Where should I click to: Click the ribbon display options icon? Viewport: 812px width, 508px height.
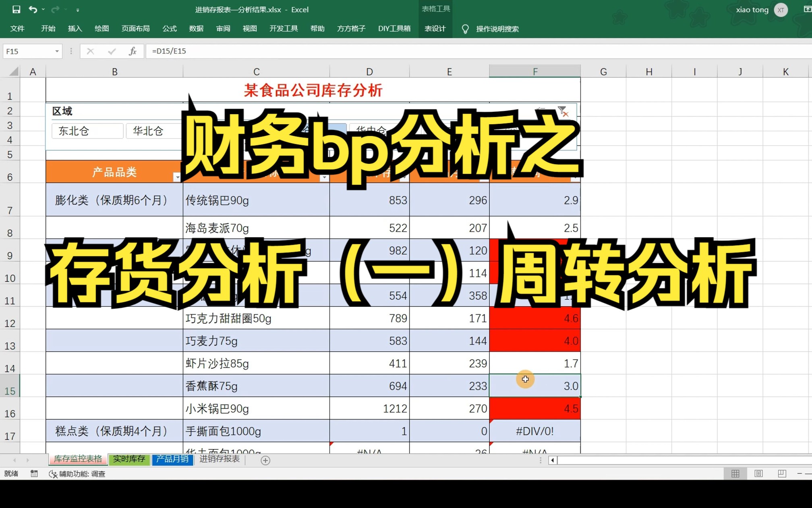(807, 9)
